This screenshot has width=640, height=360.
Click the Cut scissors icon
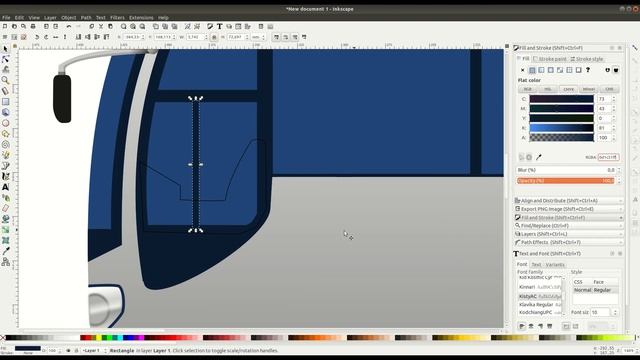[x=101, y=27]
